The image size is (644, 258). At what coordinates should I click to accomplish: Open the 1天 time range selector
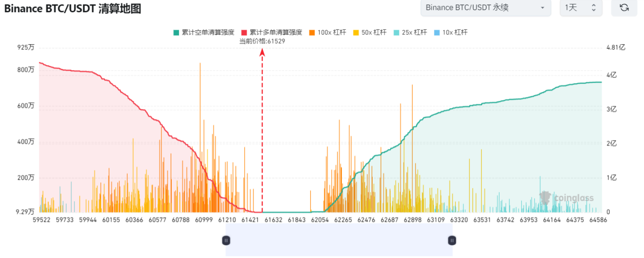581,8
